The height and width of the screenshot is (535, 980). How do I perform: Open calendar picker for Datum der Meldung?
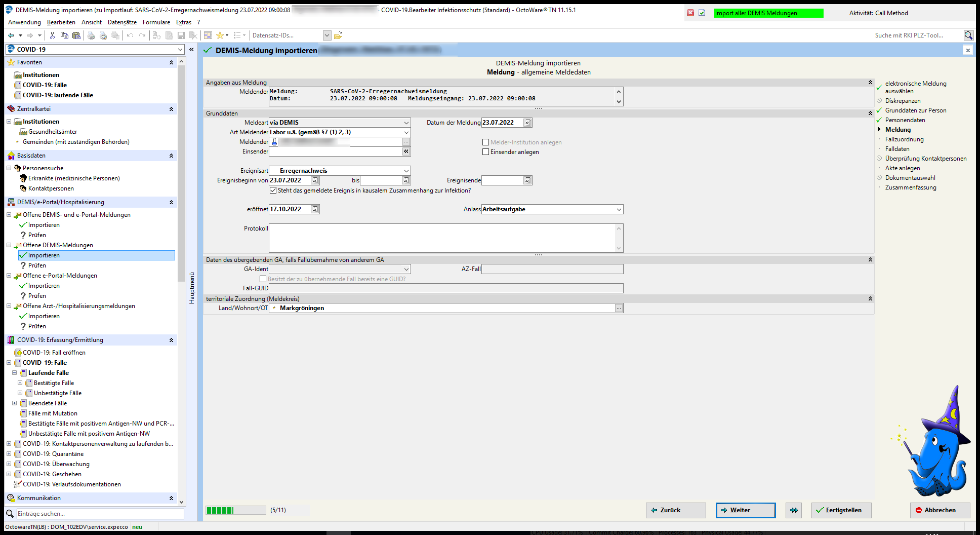pos(527,123)
